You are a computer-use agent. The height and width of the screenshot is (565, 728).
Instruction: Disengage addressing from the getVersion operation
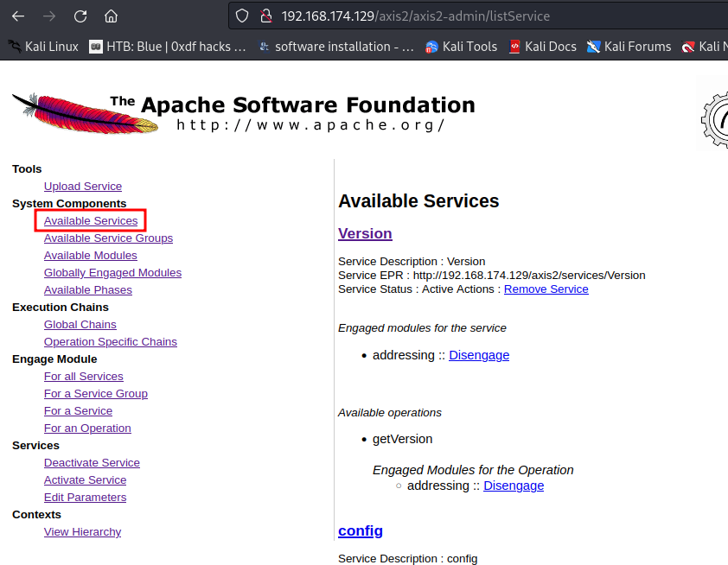pos(514,486)
